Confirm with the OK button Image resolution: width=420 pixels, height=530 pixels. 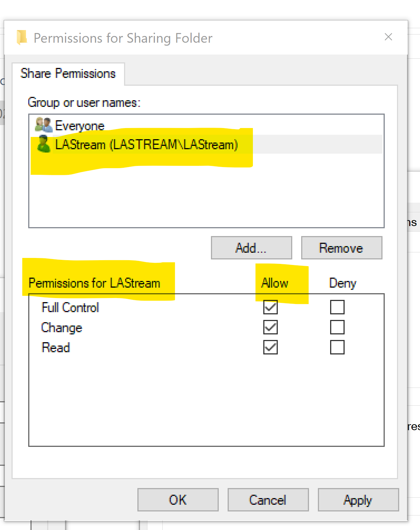(x=178, y=500)
